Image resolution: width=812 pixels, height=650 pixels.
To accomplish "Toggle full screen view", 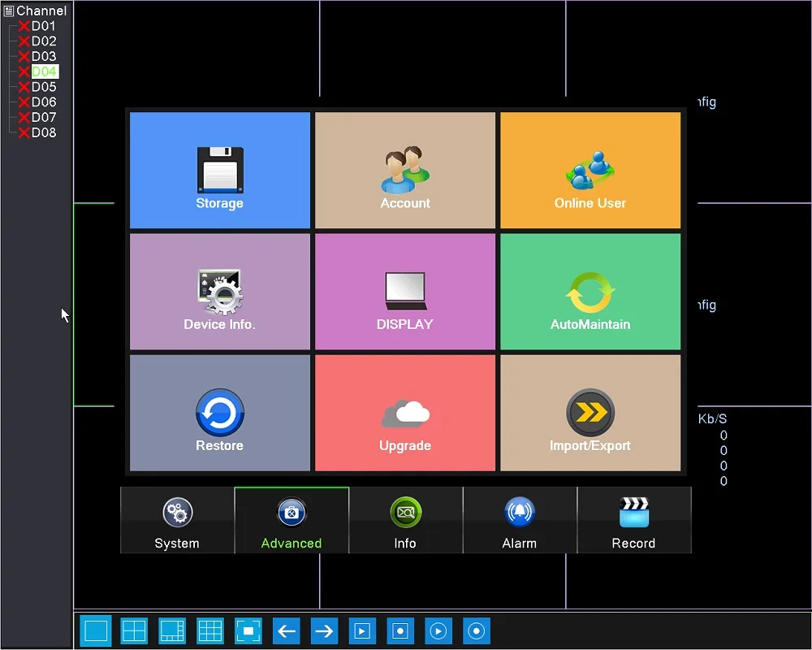I will (248, 630).
